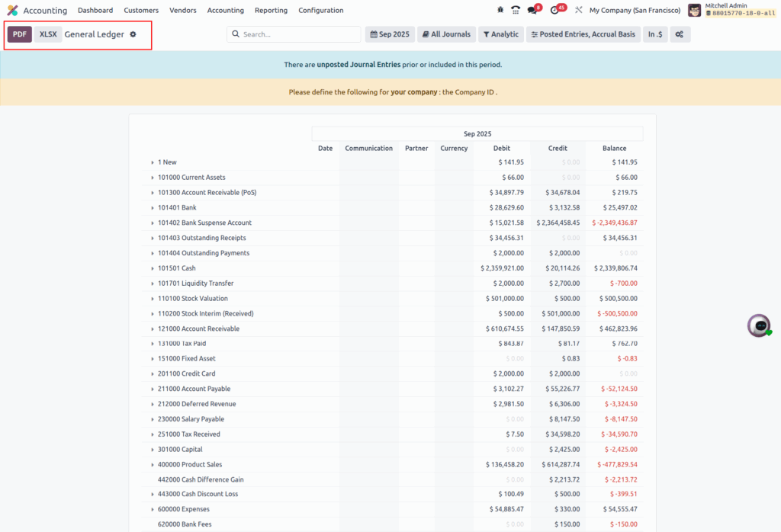Click the bug debug icon
Image resolution: width=781 pixels, height=532 pixels.
point(500,10)
